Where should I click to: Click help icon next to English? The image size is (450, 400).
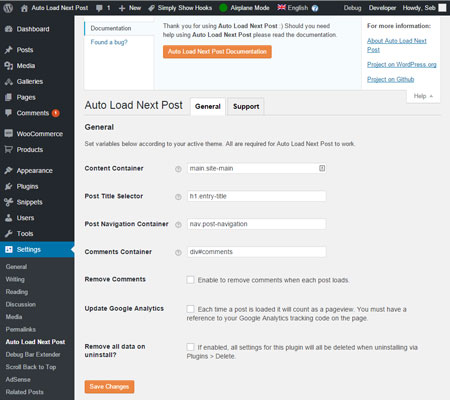click(x=315, y=8)
